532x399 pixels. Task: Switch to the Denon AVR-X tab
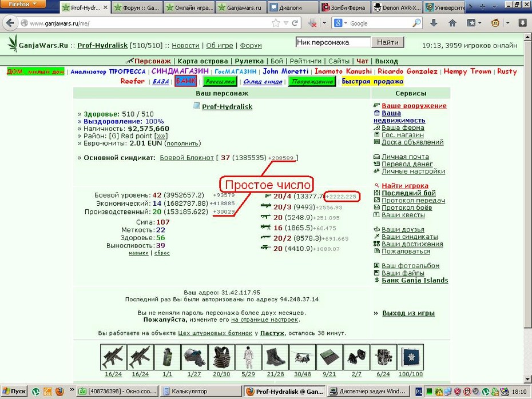396,7
